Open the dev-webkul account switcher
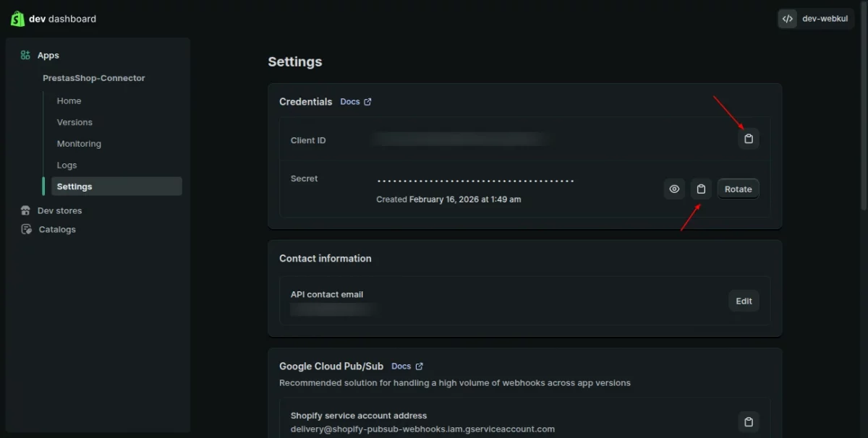The height and width of the screenshot is (438, 868). coord(815,19)
